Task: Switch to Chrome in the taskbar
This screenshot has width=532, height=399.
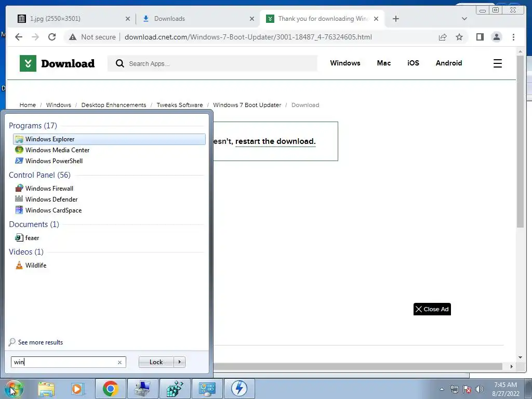Action: click(x=110, y=389)
